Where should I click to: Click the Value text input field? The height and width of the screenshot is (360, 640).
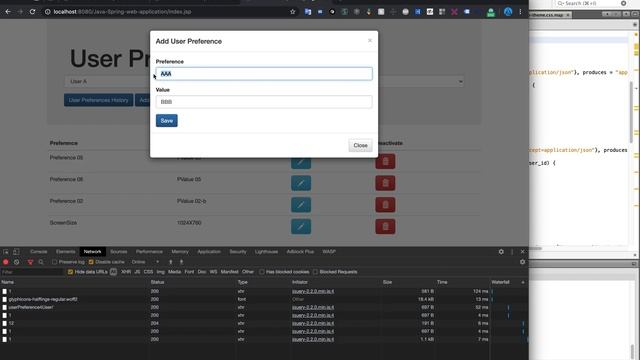tap(264, 102)
